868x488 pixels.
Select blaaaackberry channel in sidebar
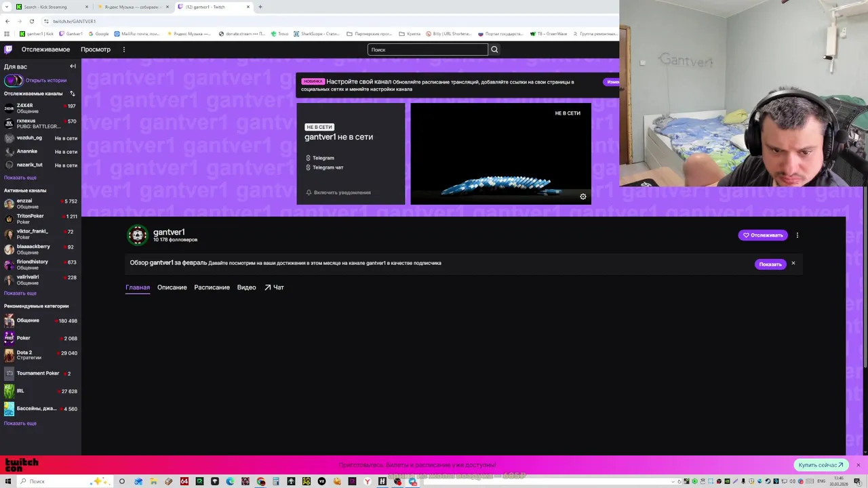pyautogui.click(x=41, y=249)
